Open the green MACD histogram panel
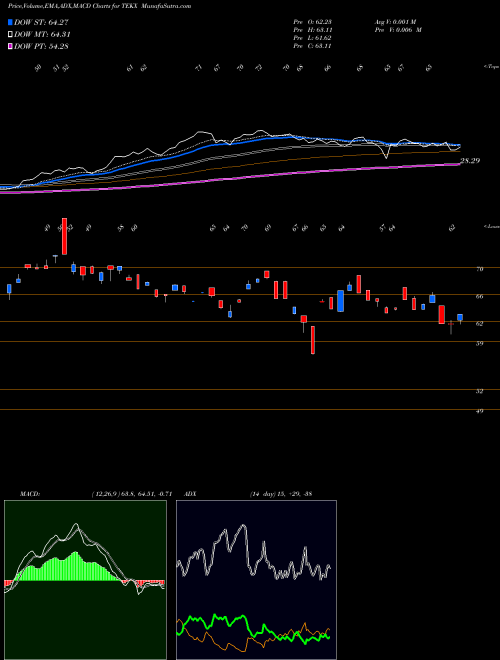The height and width of the screenshot is (660, 500). (x=85, y=580)
